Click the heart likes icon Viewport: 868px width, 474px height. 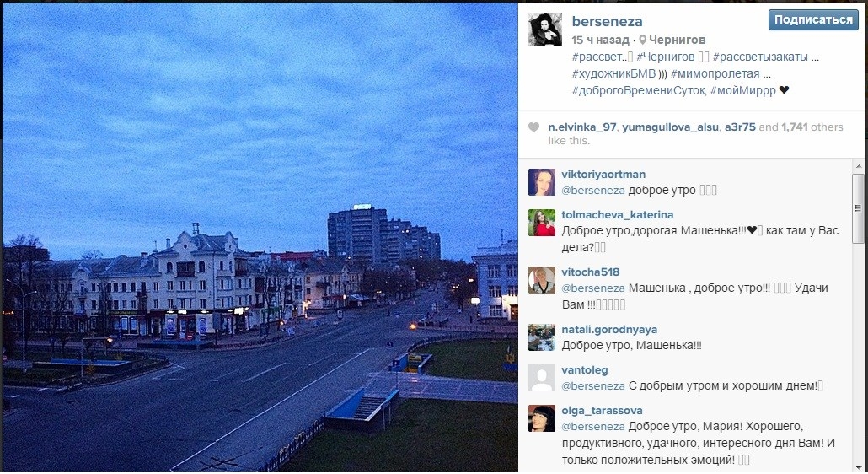point(533,127)
